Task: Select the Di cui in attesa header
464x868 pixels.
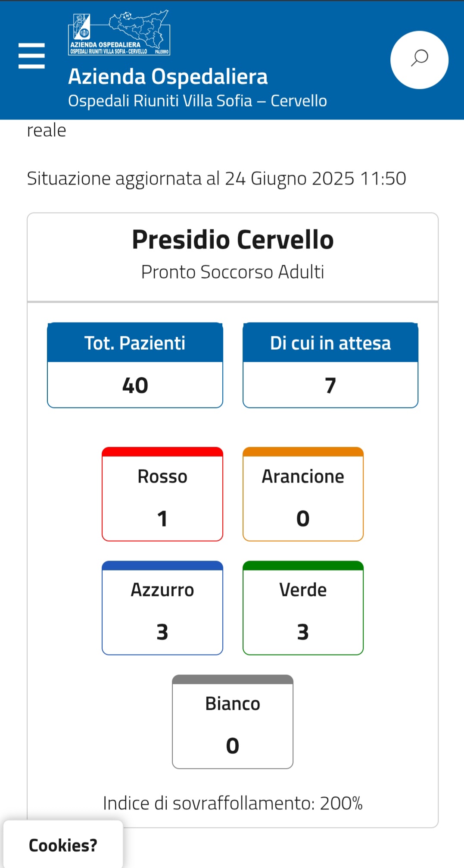Action: [x=330, y=343]
